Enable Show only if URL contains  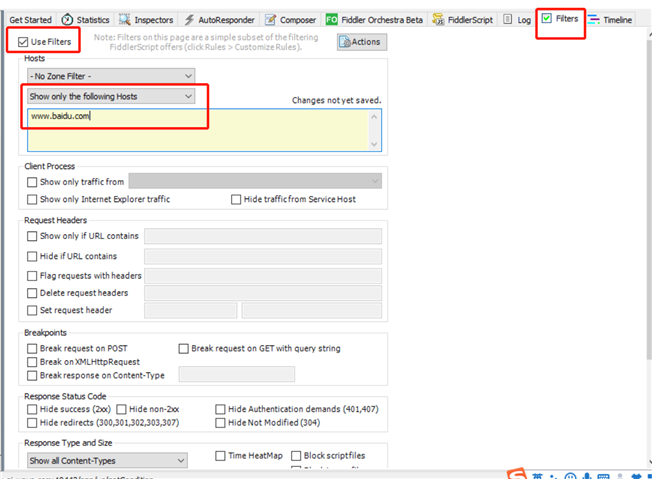click(32, 236)
